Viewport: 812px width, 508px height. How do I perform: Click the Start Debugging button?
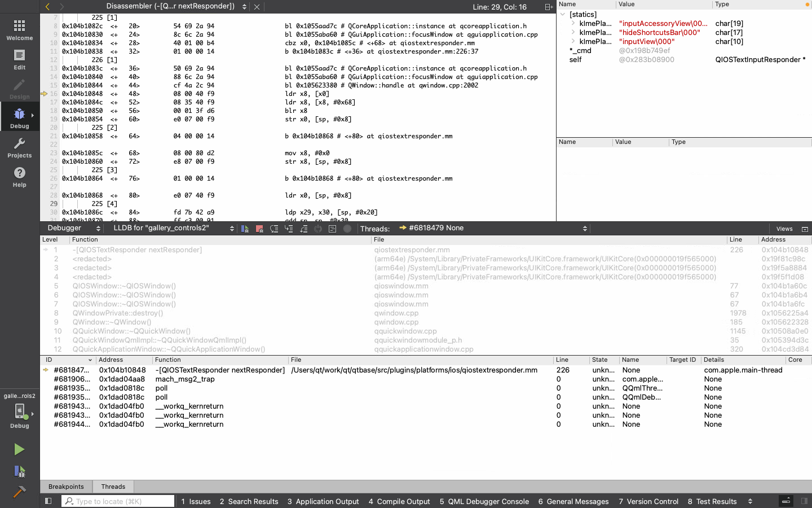(19, 471)
